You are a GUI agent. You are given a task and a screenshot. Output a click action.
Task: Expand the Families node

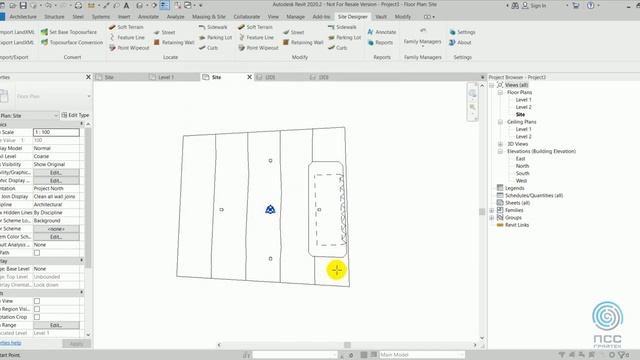click(x=492, y=210)
